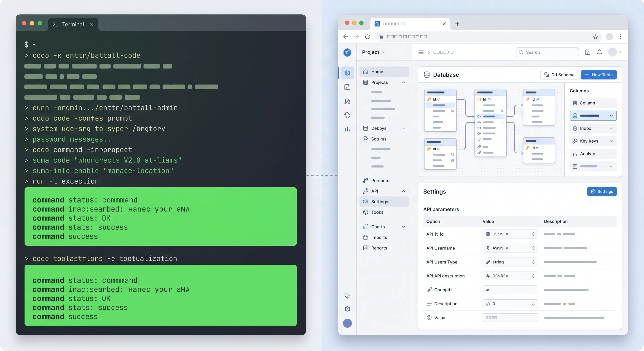Click the bottom tags icon in left rail
The height and width of the screenshot is (351, 644).
pos(347,295)
